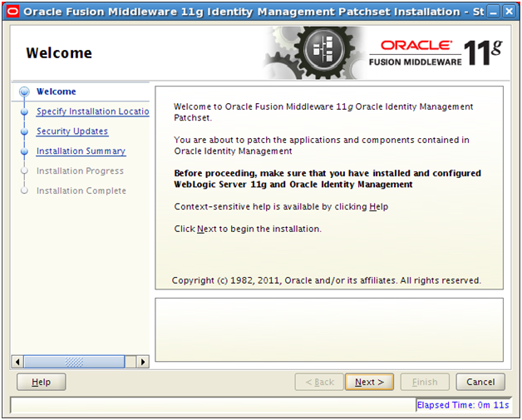Click the empty status bar field at bottom

(213, 405)
